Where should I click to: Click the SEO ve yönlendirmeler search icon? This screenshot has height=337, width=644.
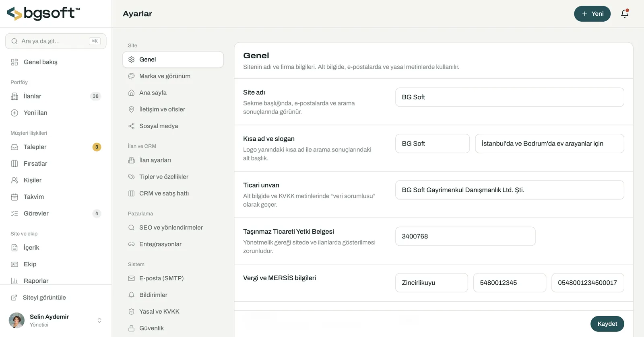(131, 228)
